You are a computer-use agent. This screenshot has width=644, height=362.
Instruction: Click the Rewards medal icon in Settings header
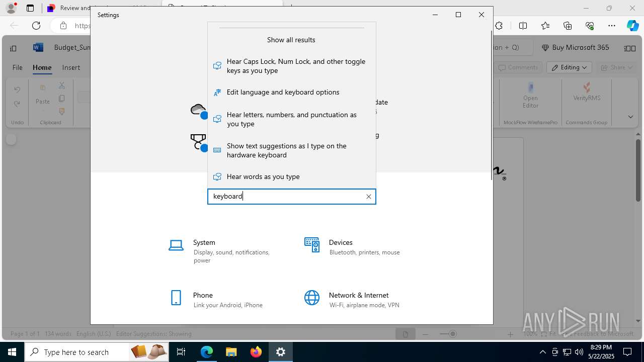coord(199,142)
